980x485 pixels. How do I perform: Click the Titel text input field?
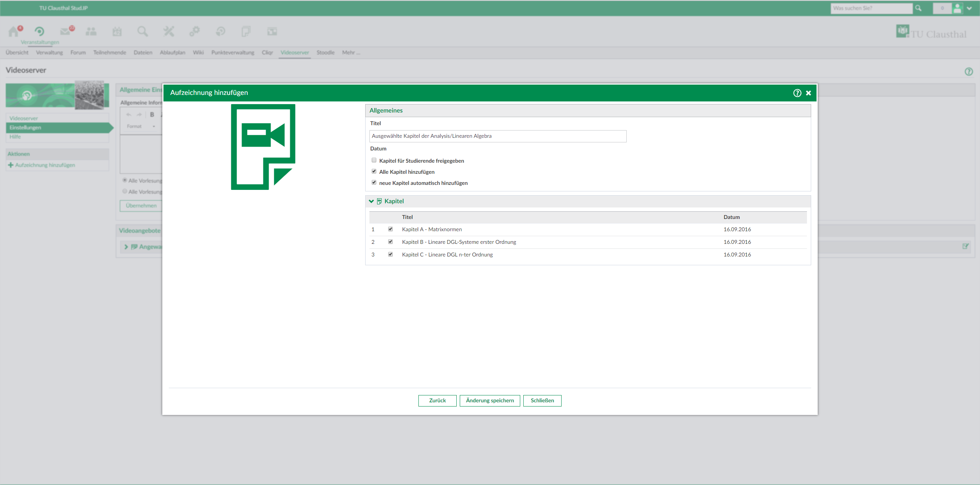498,136
